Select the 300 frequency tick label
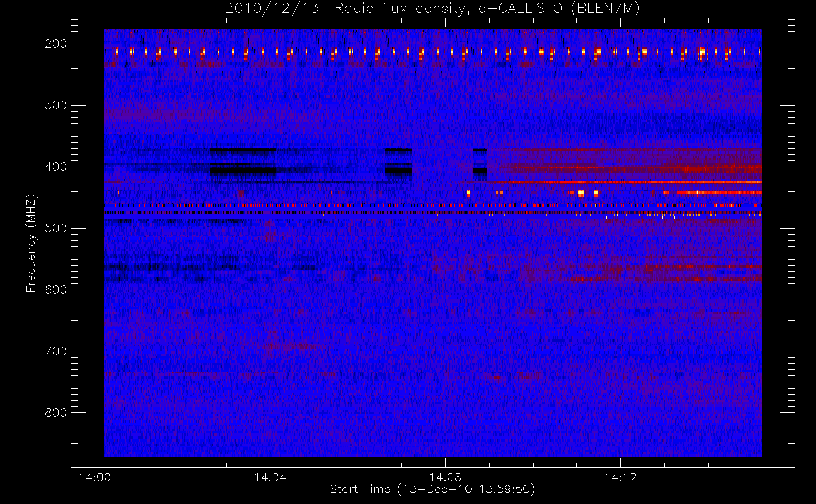This screenshot has height=504, width=816. coord(56,105)
